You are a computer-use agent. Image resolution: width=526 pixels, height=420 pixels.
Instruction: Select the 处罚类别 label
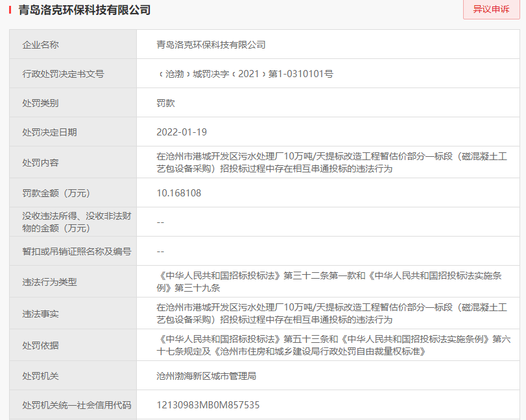[x=41, y=103]
